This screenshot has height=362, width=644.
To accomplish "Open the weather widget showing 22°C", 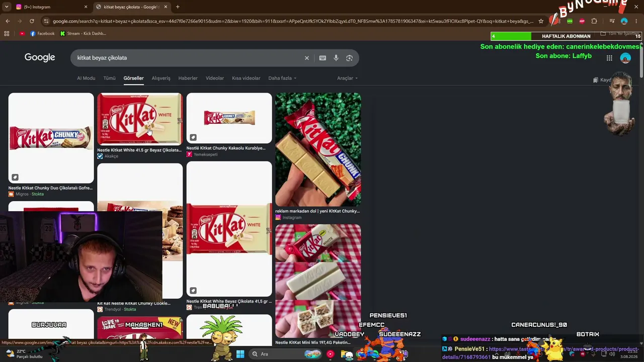I will [24, 354].
